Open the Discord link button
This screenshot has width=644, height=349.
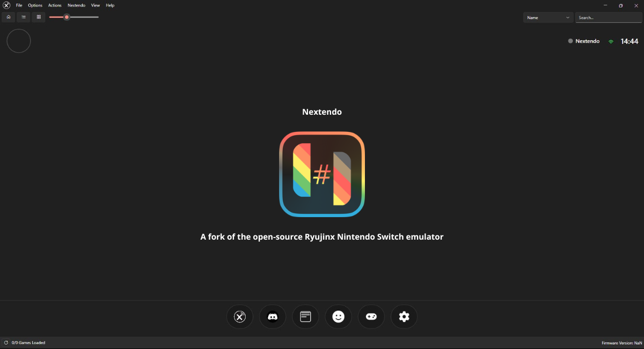(x=273, y=317)
